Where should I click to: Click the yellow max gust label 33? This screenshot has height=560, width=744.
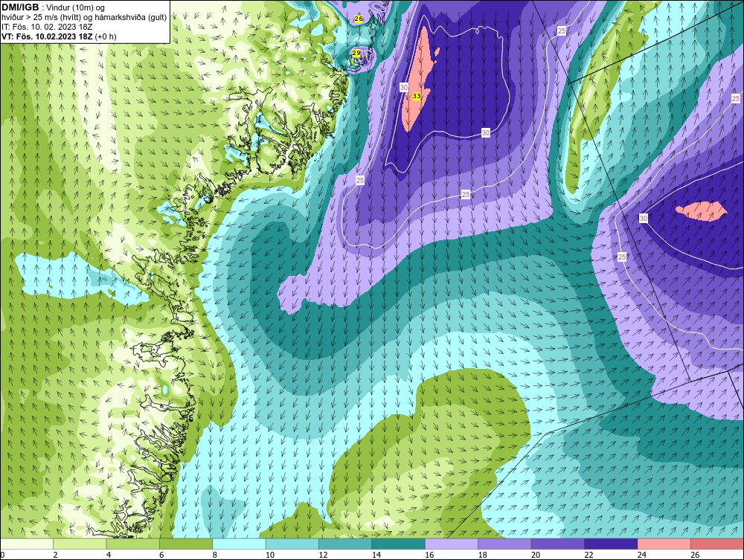416,96
